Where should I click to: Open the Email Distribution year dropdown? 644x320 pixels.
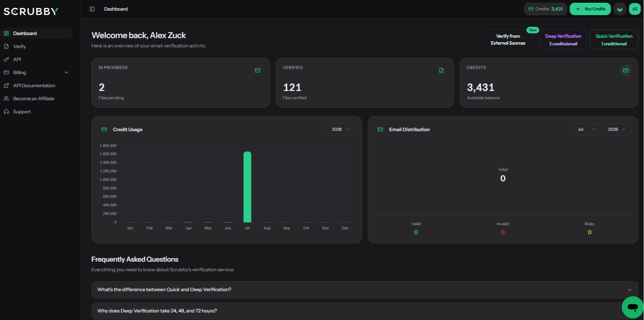617,129
